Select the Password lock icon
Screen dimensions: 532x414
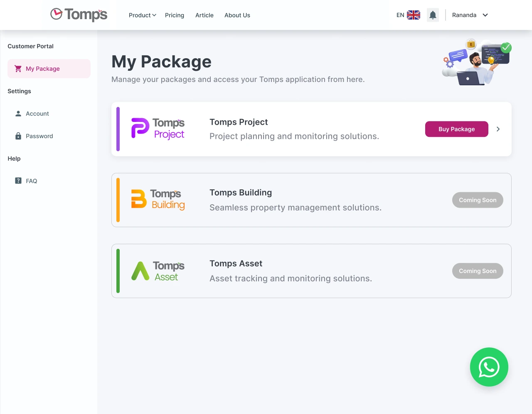pos(18,136)
